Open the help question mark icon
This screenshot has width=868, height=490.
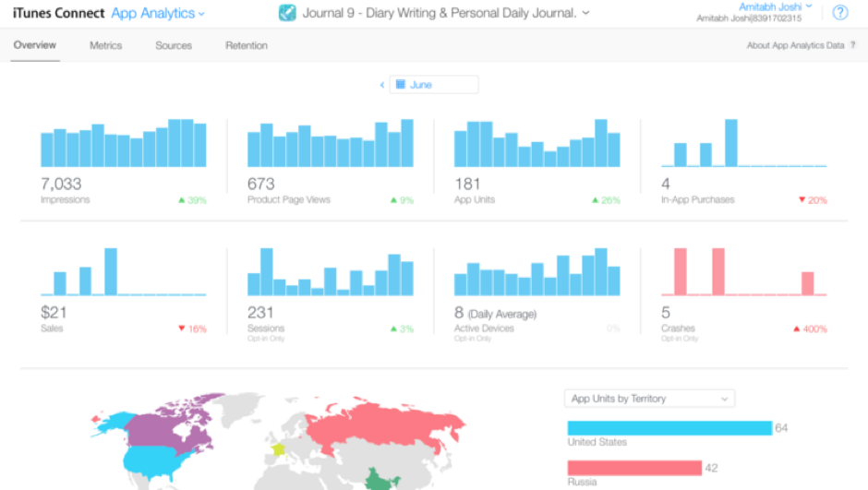tap(839, 12)
